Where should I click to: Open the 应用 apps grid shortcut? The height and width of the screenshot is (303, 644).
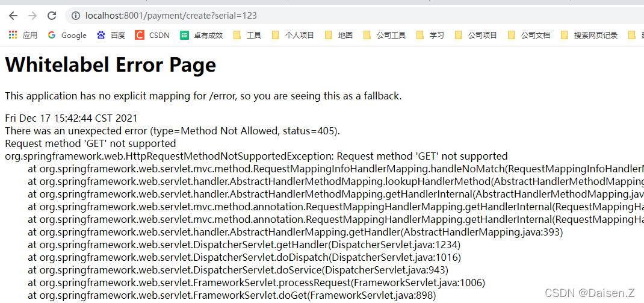[23, 36]
